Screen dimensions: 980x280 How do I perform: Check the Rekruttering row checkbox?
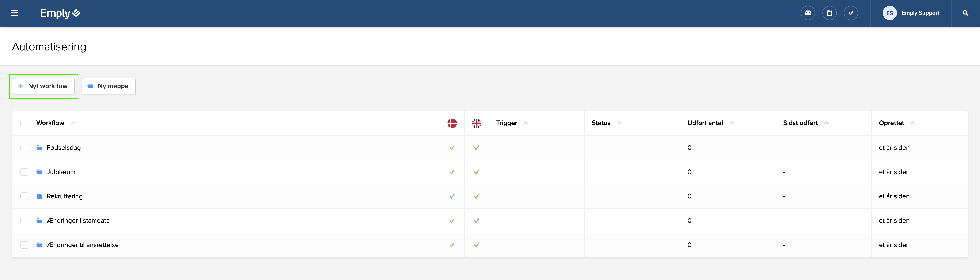(x=24, y=196)
